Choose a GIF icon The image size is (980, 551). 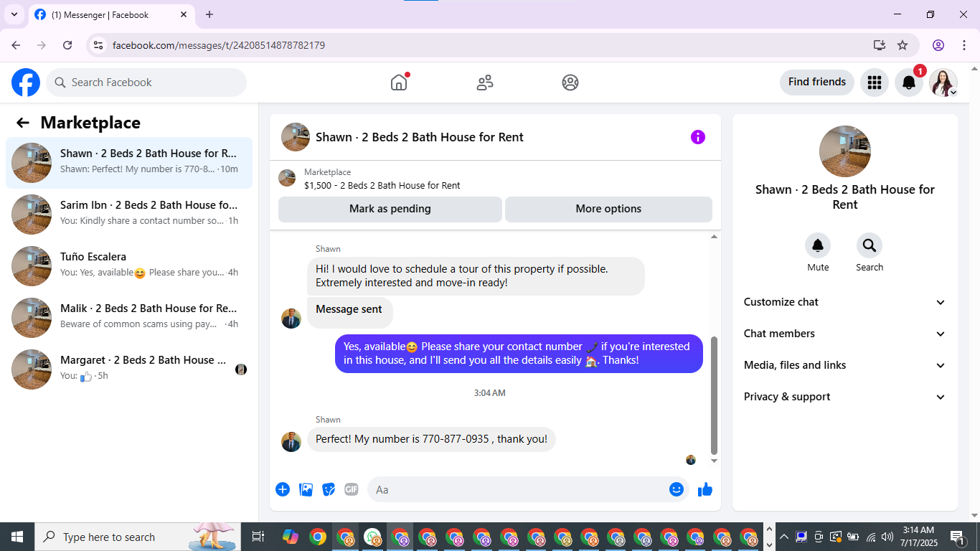(351, 489)
